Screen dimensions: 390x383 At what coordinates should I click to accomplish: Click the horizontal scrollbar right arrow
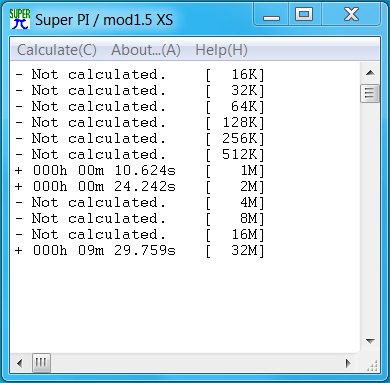349,363
